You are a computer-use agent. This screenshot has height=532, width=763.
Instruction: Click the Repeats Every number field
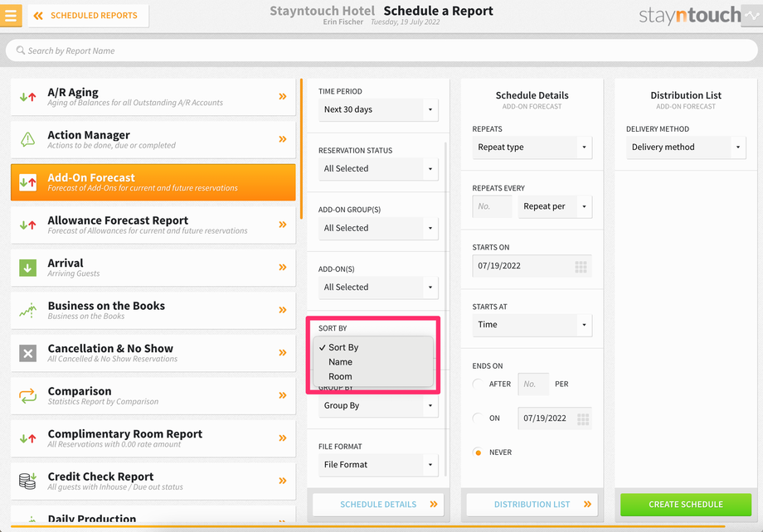pos(492,206)
